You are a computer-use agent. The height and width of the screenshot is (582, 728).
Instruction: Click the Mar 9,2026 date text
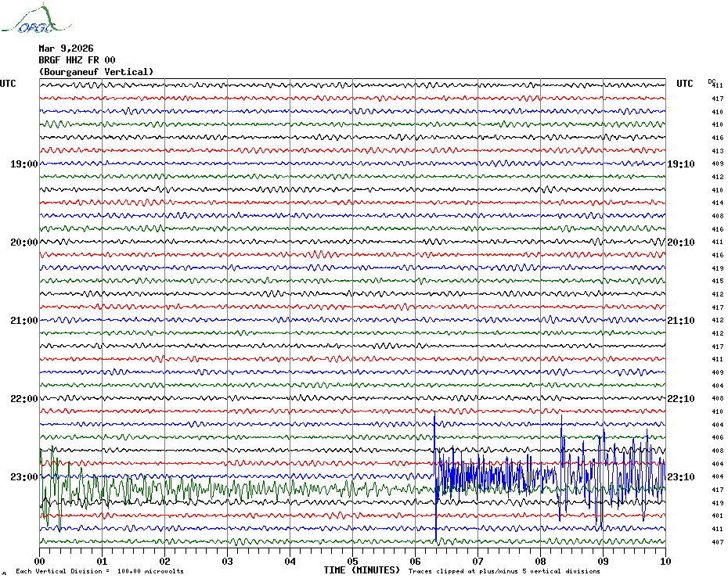point(66,48)
